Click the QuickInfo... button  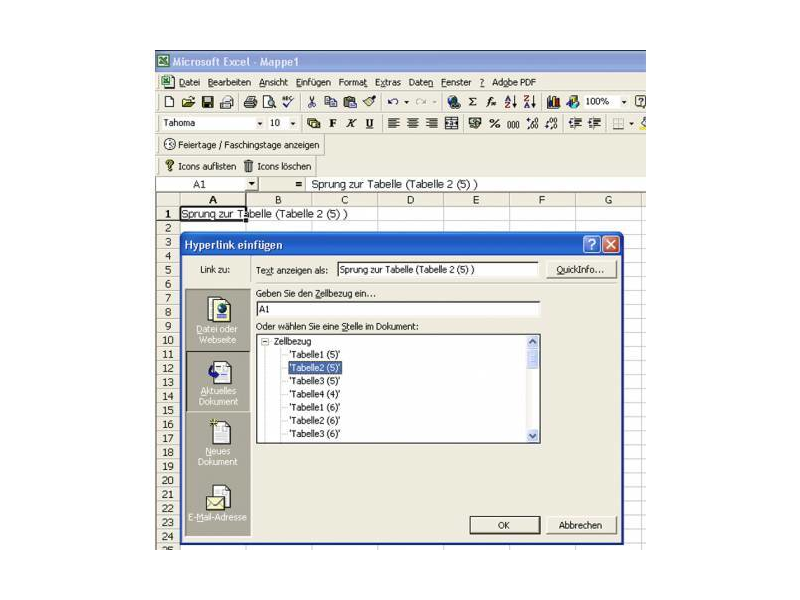click(581, 269)
